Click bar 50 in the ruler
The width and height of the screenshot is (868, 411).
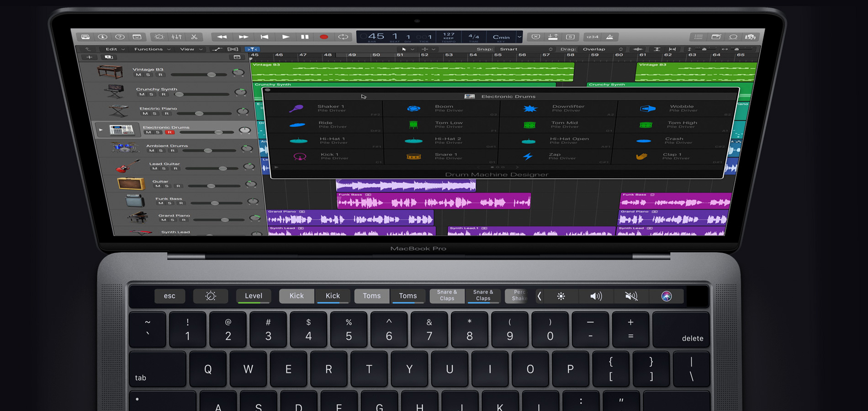pos(376,55)
